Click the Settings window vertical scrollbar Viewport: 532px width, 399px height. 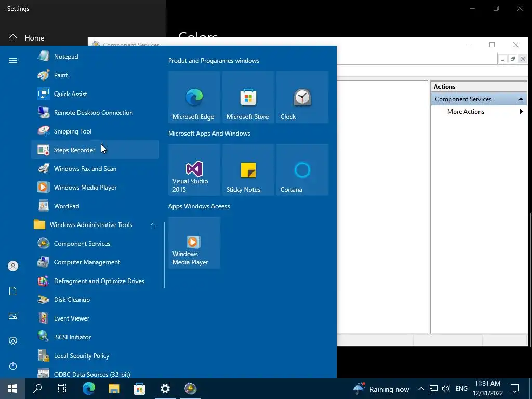click(x=530, y=280)
